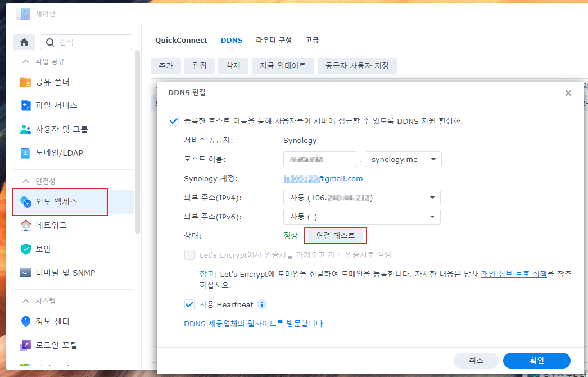Toggle DDNS 지원 활성화 checkbox

174,121
